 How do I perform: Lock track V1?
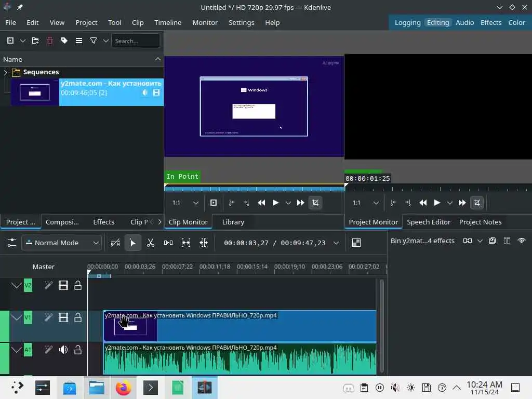coord(78,317)
